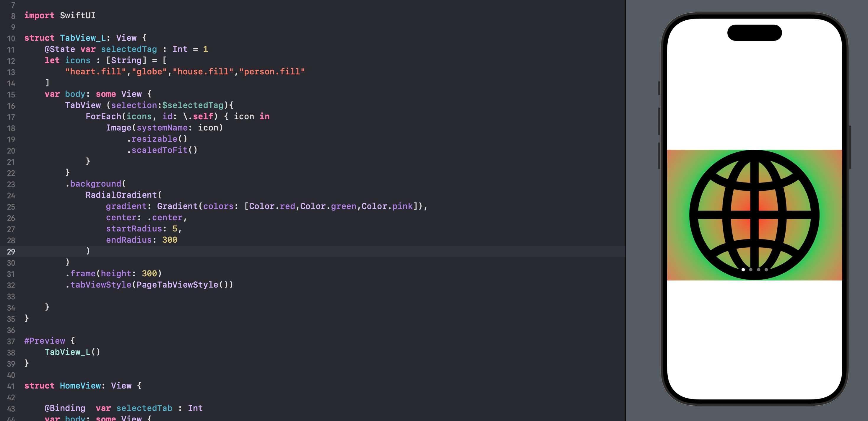Click $selectedTag in the TabView initializer
Screen dimensions: 868x421
click(x=193, y=105)
